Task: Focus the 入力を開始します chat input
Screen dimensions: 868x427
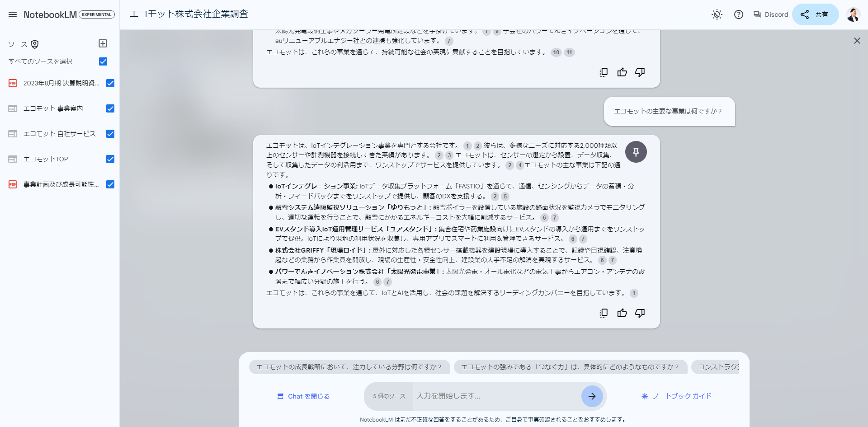Action: 496,396
